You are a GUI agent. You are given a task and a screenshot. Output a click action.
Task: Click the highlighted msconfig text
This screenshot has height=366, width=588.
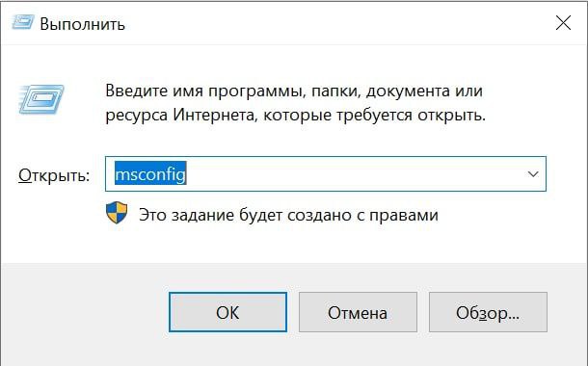click(150, 174)
